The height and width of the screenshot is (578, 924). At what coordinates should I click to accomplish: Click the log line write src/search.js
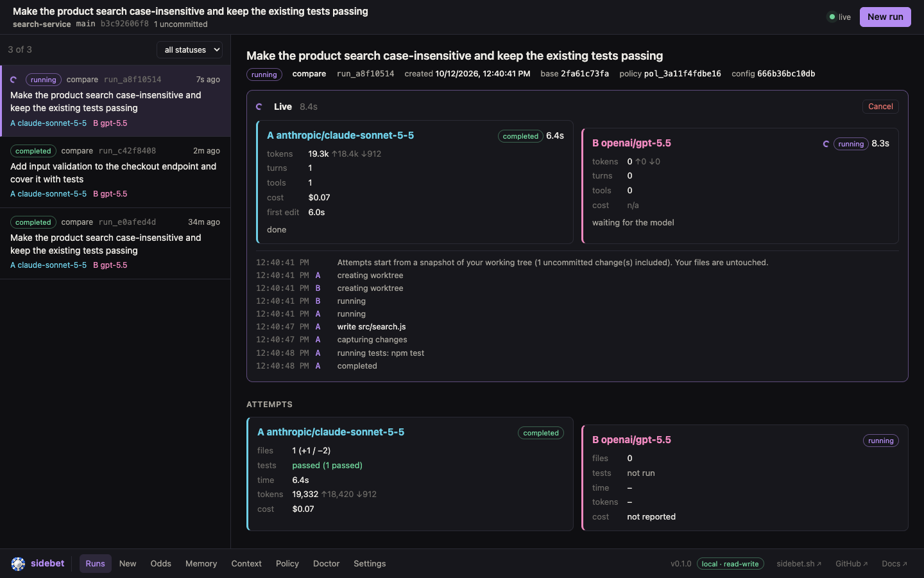click(372, 327)
